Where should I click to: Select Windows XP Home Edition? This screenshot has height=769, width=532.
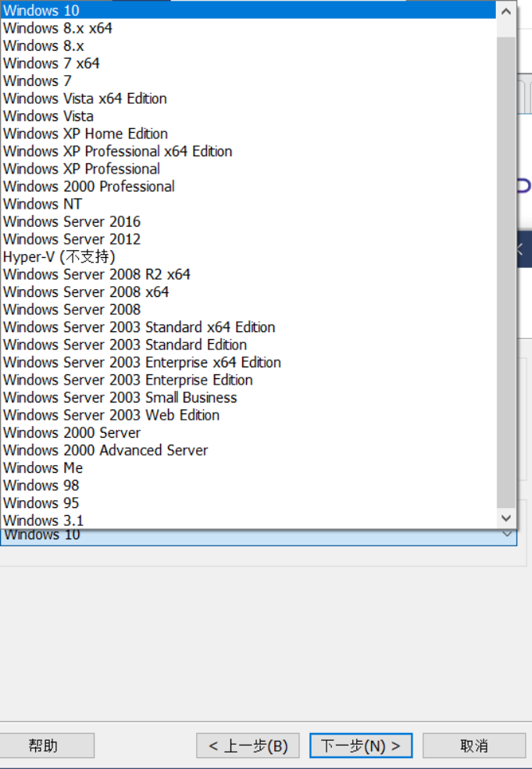[x=248, y=134]
